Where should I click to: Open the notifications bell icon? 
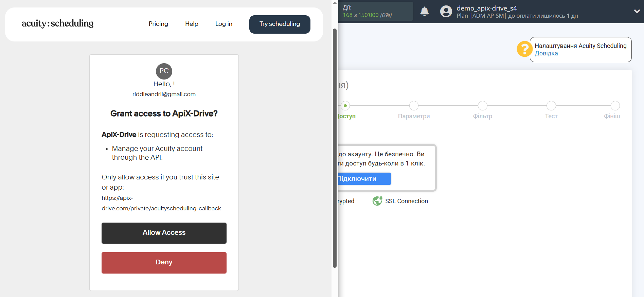(x=424, y=12)
